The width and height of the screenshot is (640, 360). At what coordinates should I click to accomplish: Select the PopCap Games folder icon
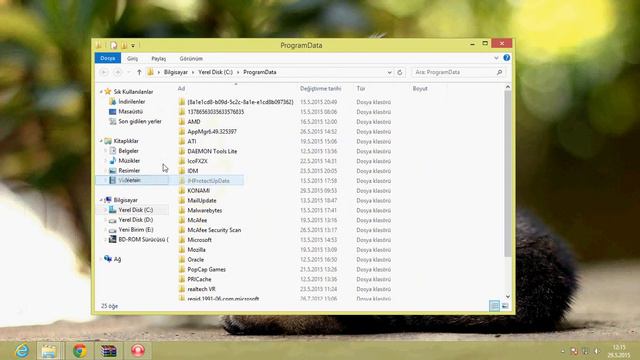[182, 269]
